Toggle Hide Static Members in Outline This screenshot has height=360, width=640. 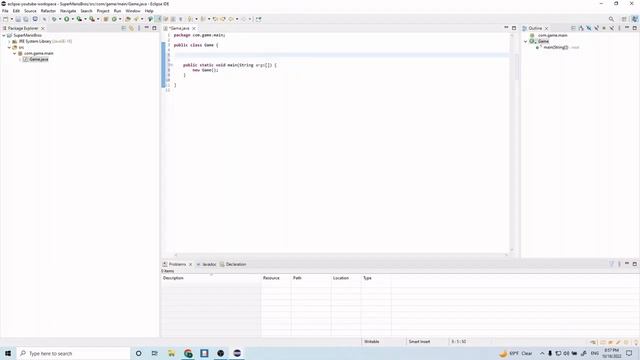pyautogui.click(x=596, y=28)
